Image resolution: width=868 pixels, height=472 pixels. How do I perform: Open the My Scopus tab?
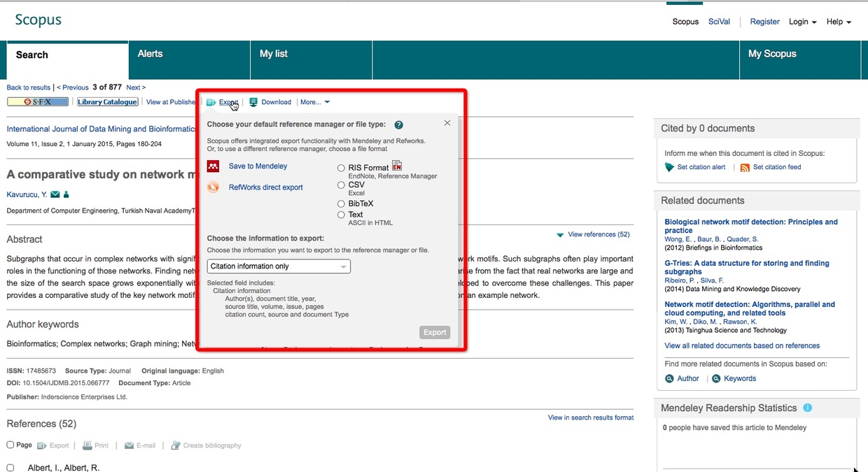pyautogui.click(x=799, y=60)
